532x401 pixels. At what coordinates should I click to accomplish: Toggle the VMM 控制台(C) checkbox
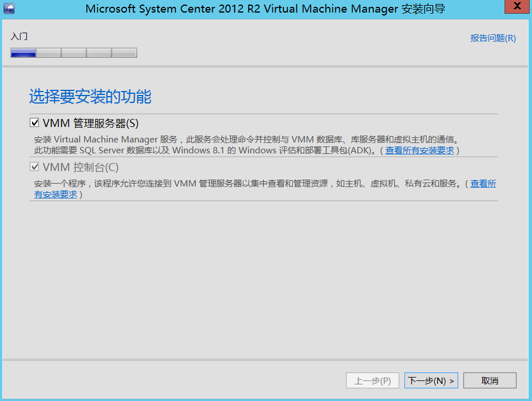pos(34,166)
